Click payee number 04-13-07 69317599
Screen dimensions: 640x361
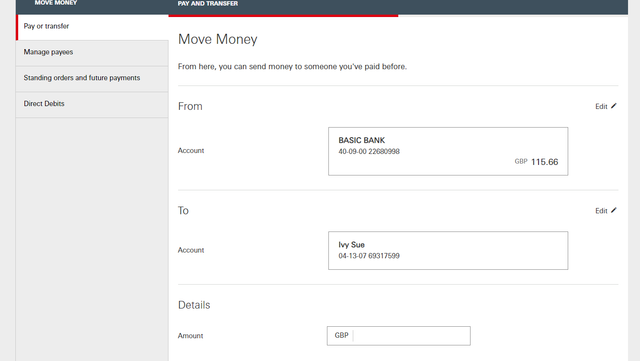click(x=369, y=256)
